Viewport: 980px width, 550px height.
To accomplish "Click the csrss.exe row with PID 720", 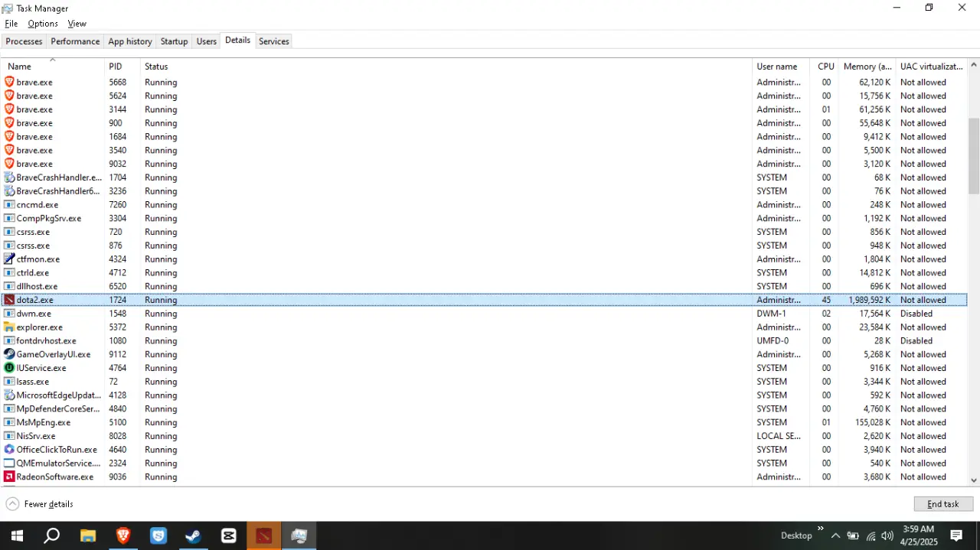I will pyautogui.click(x=484, y=232).
